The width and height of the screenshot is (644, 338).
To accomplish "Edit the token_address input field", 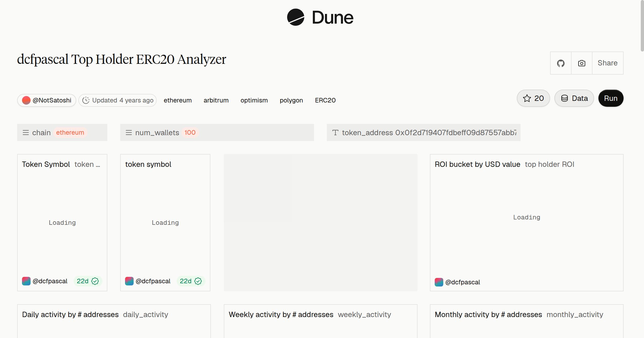I will 424,133.
